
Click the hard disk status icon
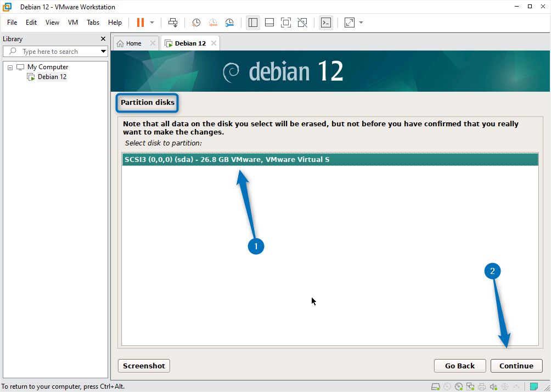tap(435, 387)
